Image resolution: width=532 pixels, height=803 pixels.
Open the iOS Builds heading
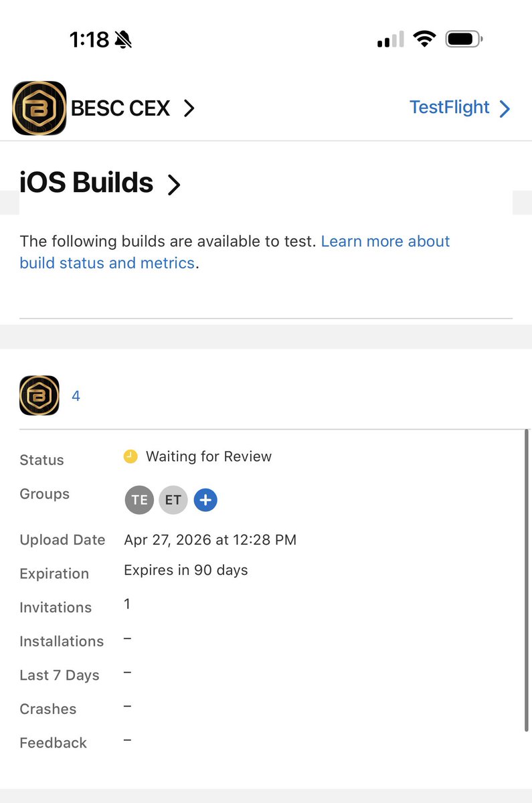87,183
